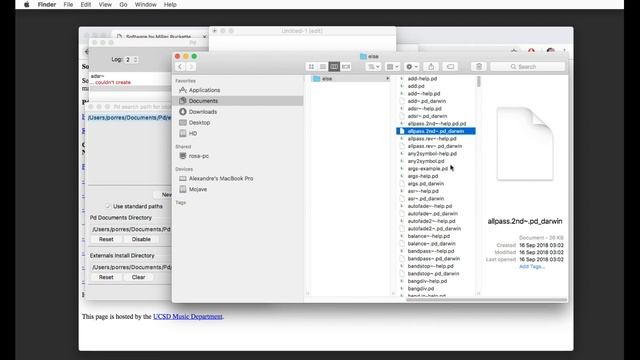Open the Apple menu

(27, 4)
